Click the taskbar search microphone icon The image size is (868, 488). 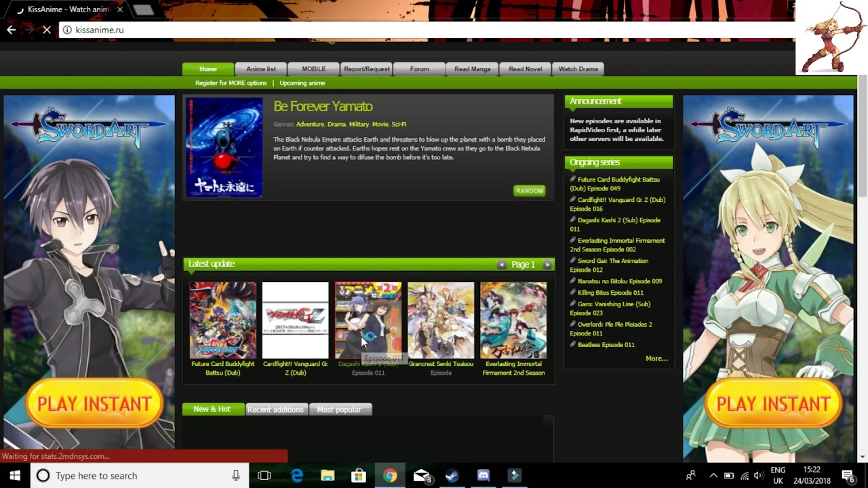coord(236,476)
